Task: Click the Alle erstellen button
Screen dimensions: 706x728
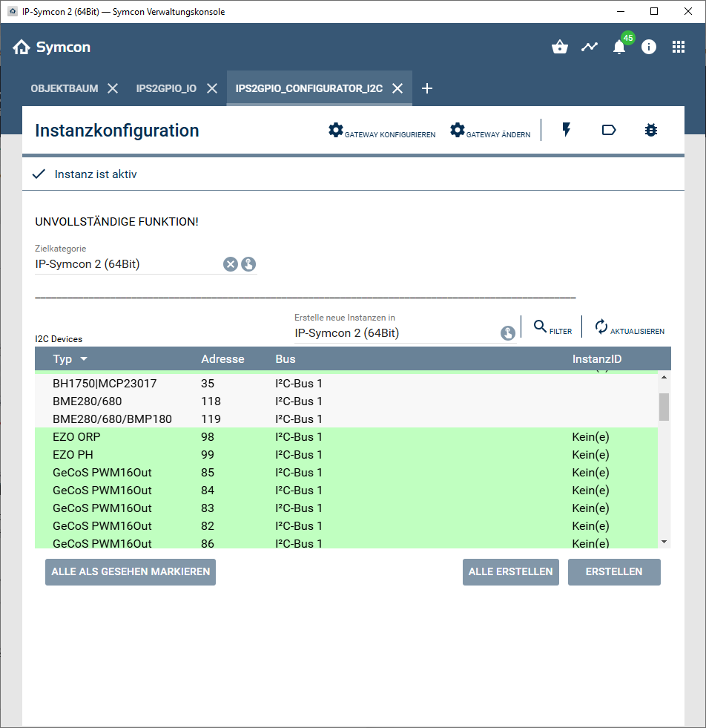Action: 511,572
